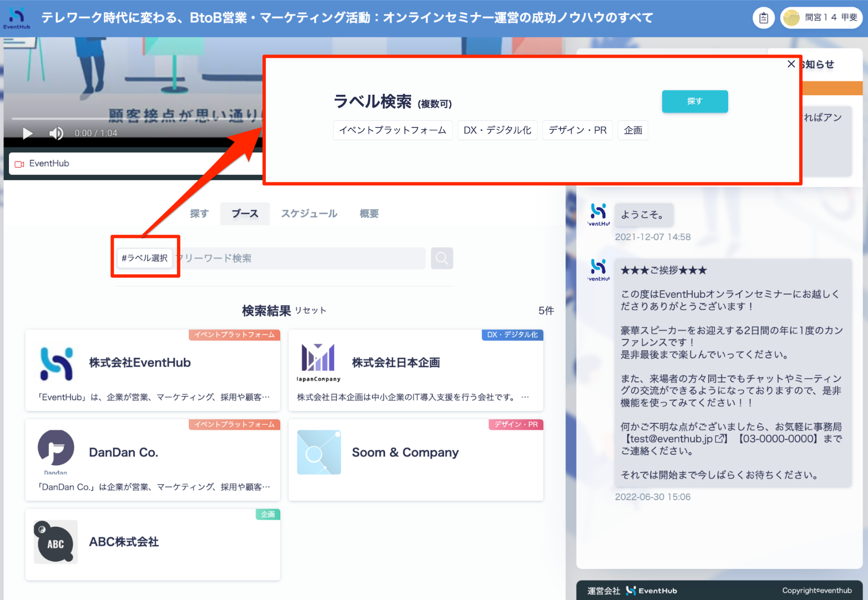This screenshot has width=868, height=600.
Task: Click the magnifier search button
Action: coord(442,258)
